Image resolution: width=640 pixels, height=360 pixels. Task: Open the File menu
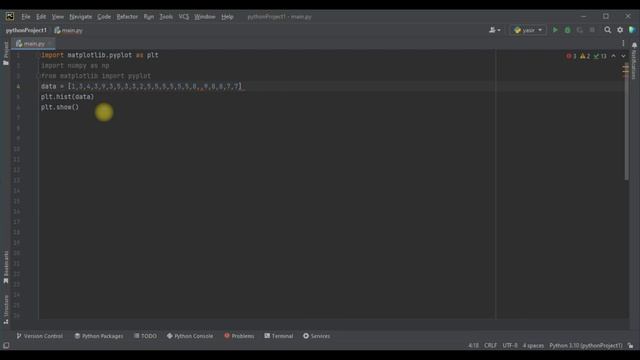pos(26,17)
